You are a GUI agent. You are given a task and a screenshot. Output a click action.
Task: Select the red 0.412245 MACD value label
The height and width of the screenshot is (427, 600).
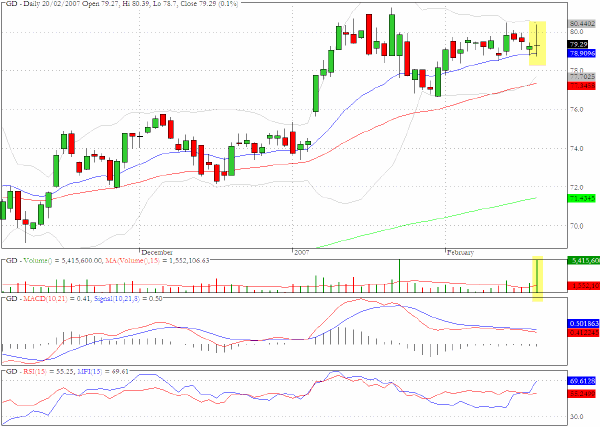[584, 332]
